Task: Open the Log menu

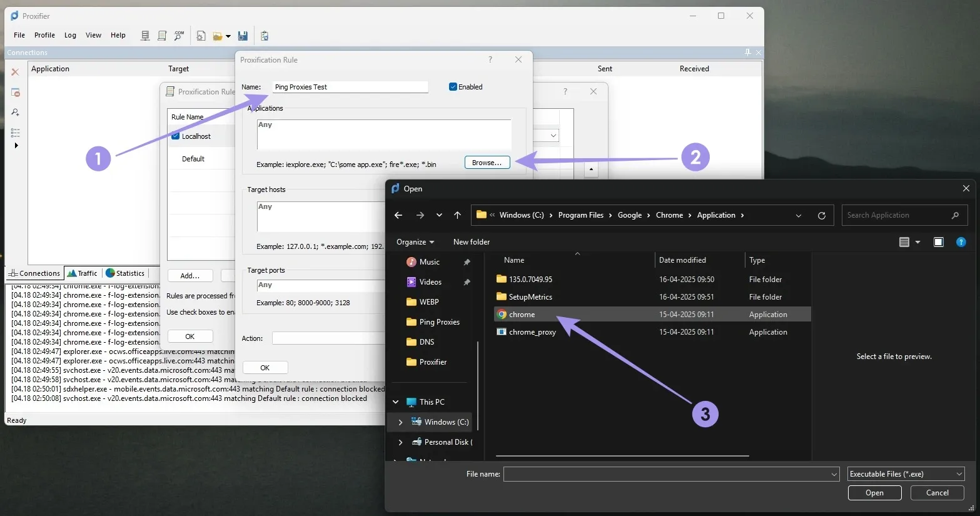Action: (70, 35)
